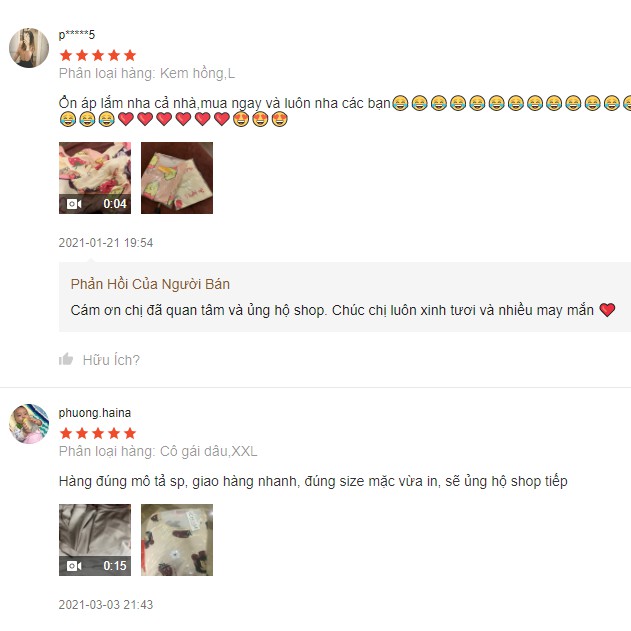The height and width of the screenshot is (631, 631).
Task: Open phuong.haina profile avatar
Action: click(x=29, y=424)
